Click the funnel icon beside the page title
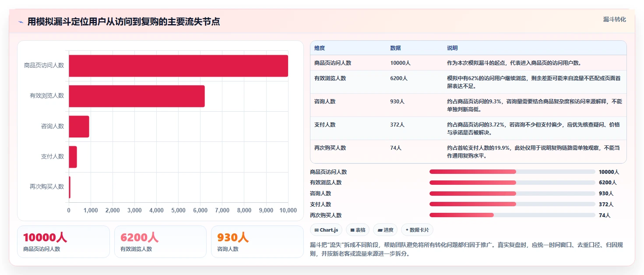Screen dimensions: 644x275 point(21,22)
